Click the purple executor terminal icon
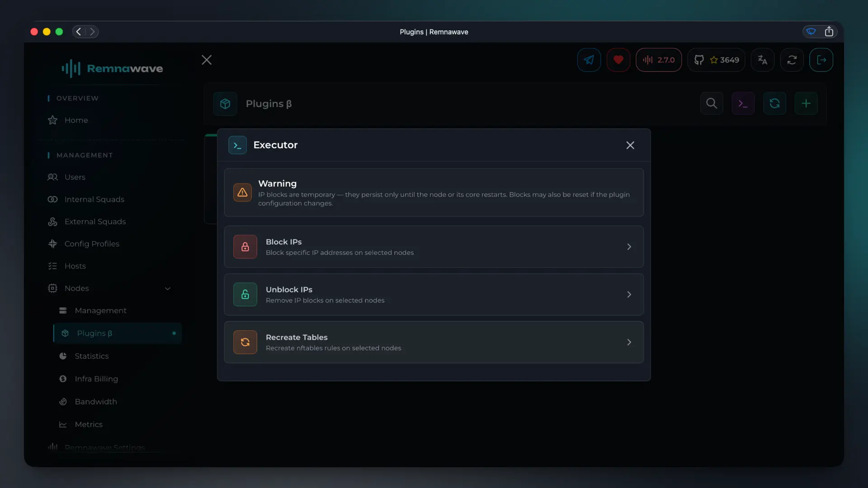 (x=743, y=103)
